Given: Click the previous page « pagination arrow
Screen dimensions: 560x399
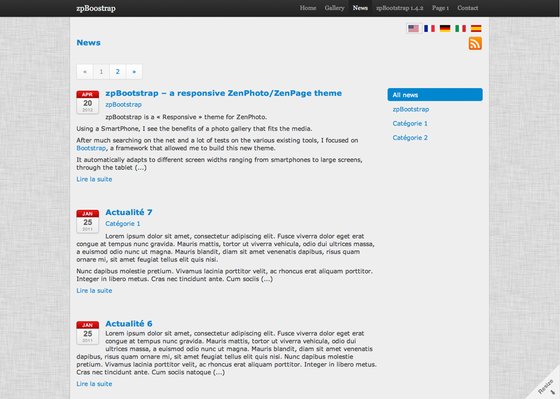Looking at the screenshot, I should [x=85, y=71].
